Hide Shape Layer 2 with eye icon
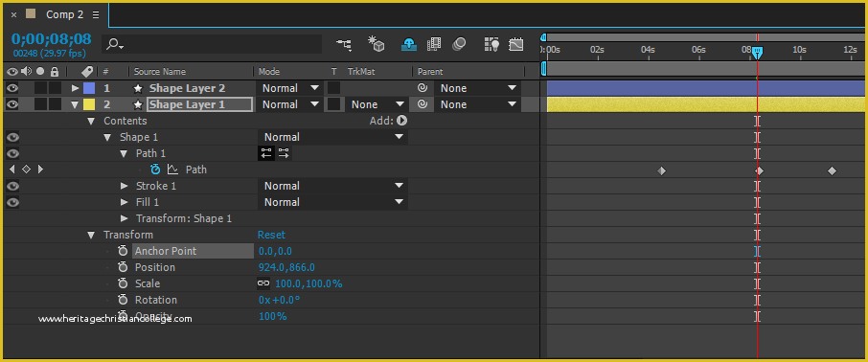This screenshot has width=868, height=362. point(12,88)
